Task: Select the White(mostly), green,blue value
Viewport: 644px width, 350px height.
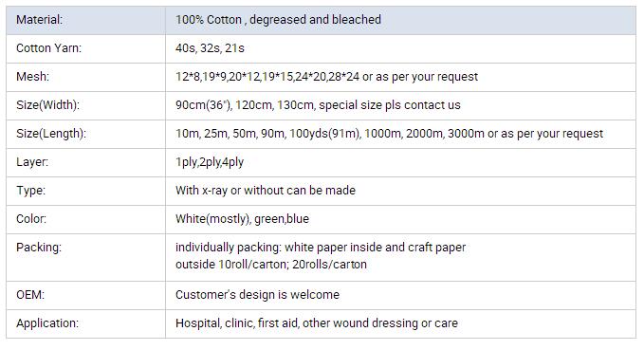Action: pyautogui.click(x=242, y=219)
